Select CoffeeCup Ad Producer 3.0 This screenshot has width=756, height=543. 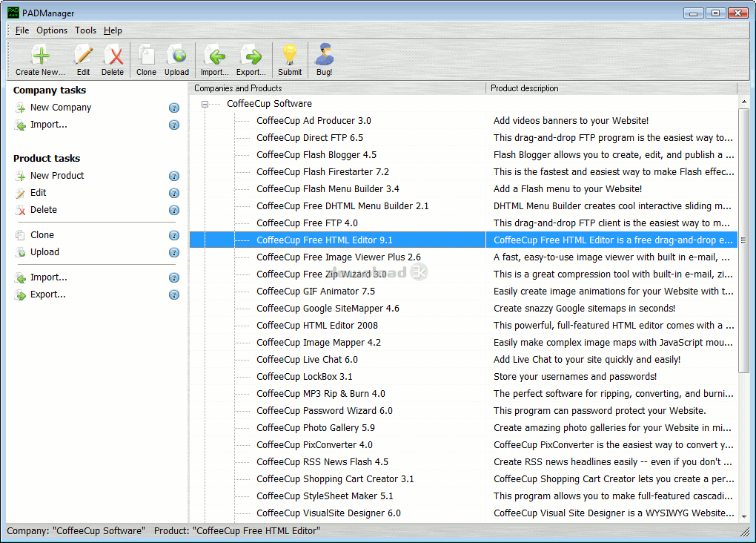click(x=314, y=121)
